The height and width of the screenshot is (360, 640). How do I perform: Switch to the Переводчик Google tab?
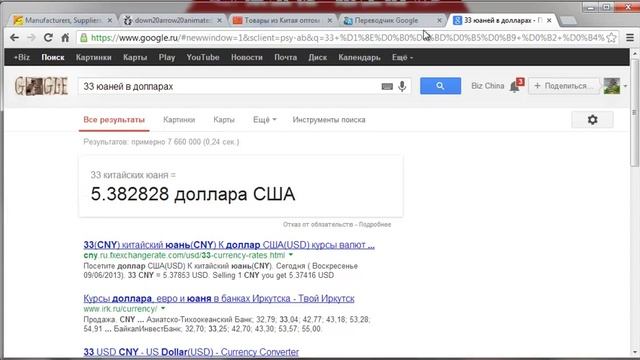pos(386,20)
